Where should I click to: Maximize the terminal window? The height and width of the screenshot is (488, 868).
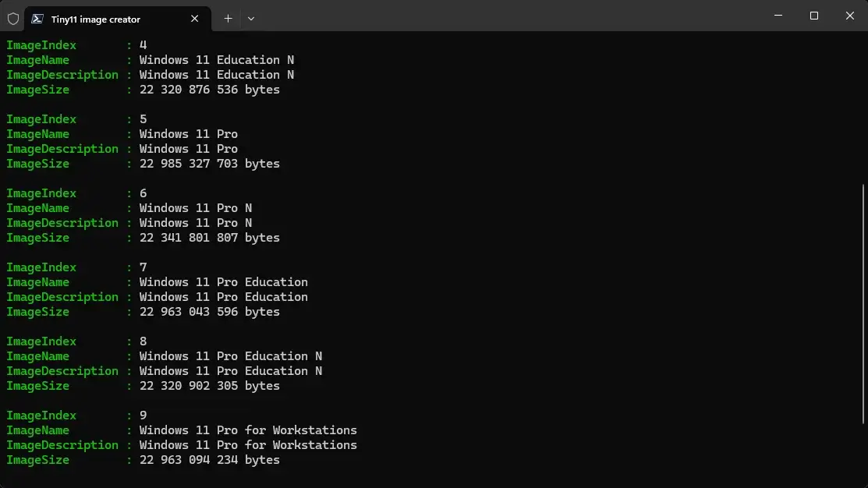813,16
